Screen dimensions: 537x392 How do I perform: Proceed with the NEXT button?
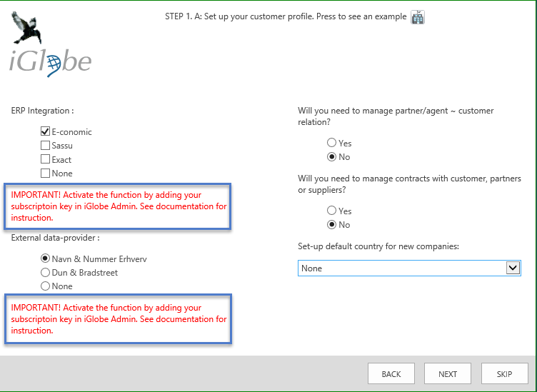click(448, 374)
